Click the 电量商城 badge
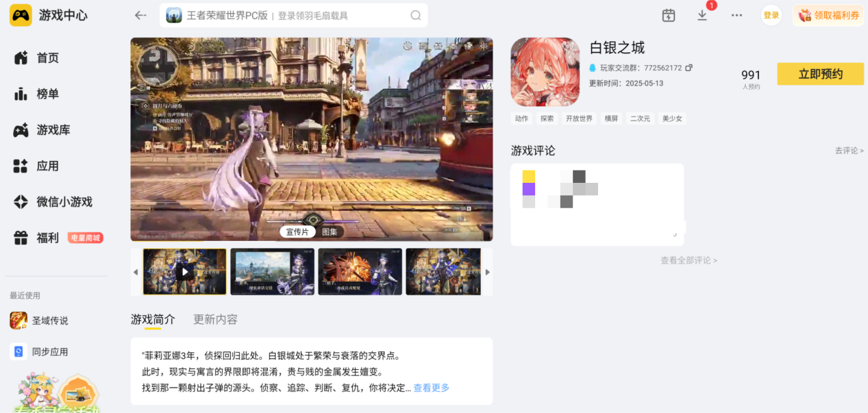 86,238
